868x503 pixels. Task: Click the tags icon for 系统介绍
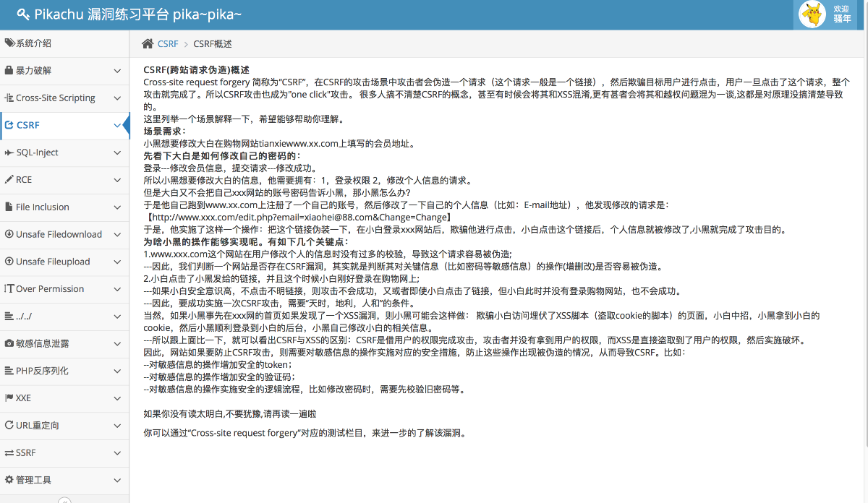click(x=9, y=43)
